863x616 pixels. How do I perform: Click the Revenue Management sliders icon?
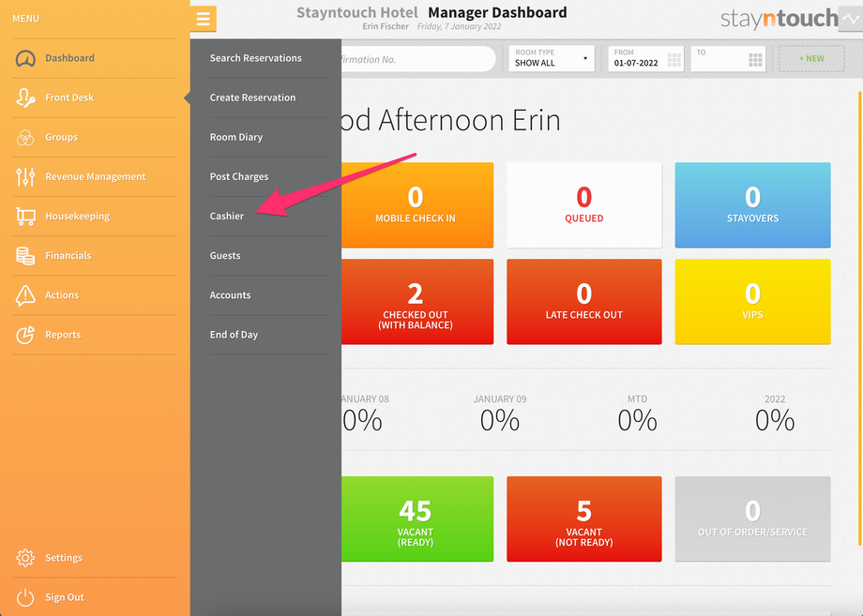[x=25, y=176]
